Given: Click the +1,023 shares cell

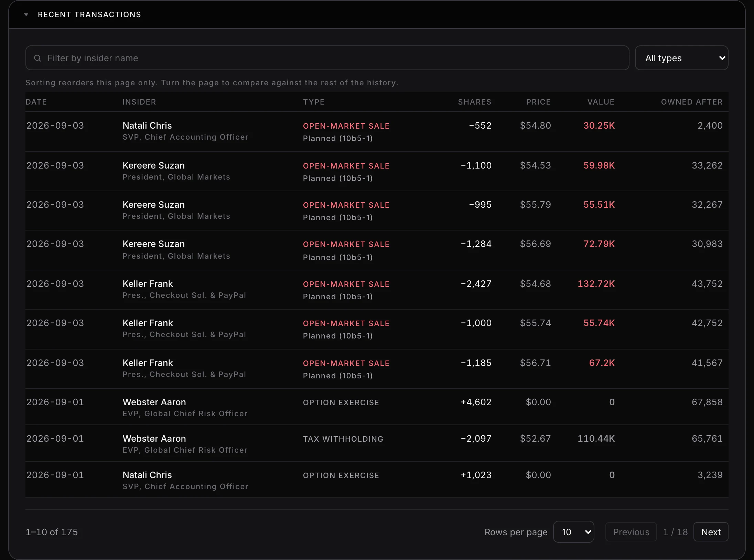Looking at the screenshot, I should [x=476, y=475].
